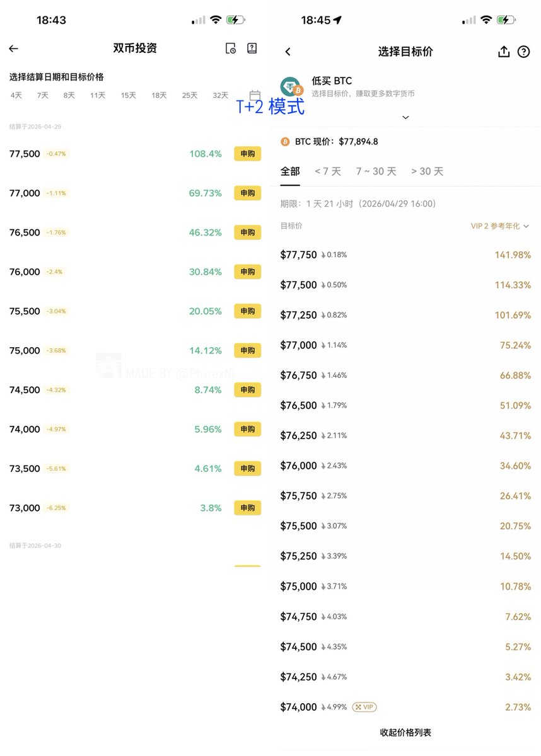Expand the chevron under 低买 BTC
The image size is (541, 756).
405,117
